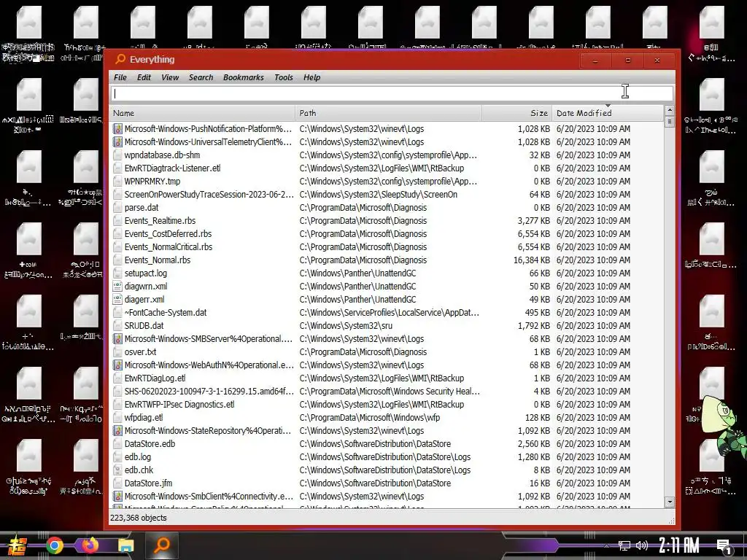Select file icon of WPNPRMRY.tmp
747x560 pixels.
coord(117,181)
